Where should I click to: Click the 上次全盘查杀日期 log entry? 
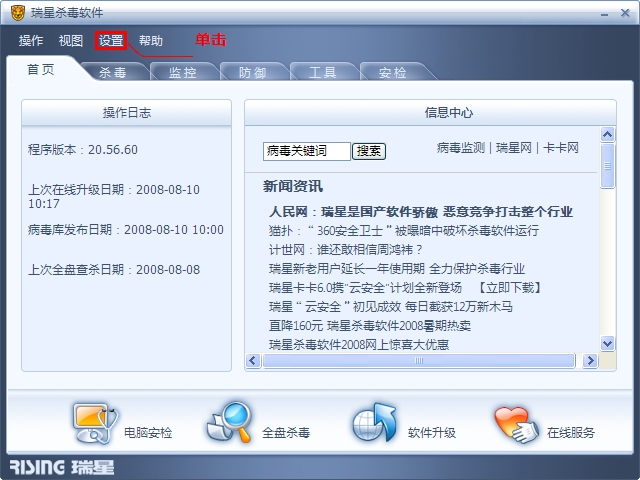pos(114,269)
